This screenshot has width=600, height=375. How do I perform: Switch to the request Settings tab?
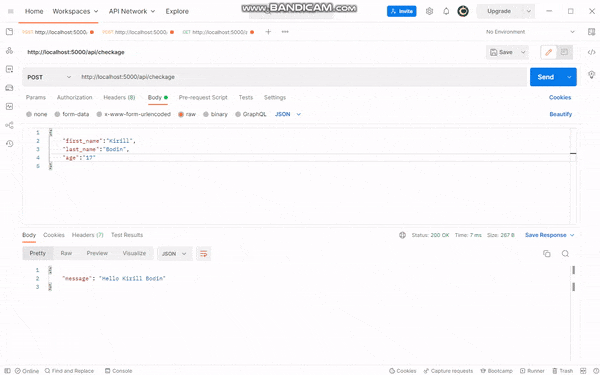coord(275,98)
